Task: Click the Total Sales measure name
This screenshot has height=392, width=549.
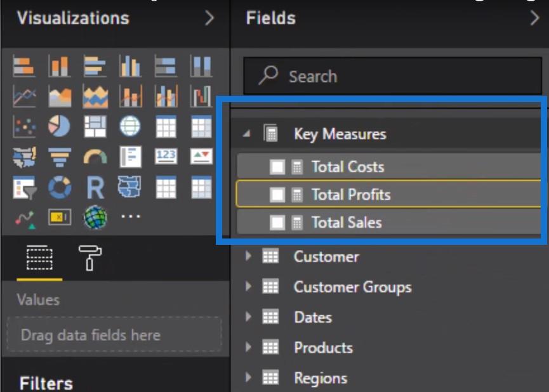Action: (347, 222)
